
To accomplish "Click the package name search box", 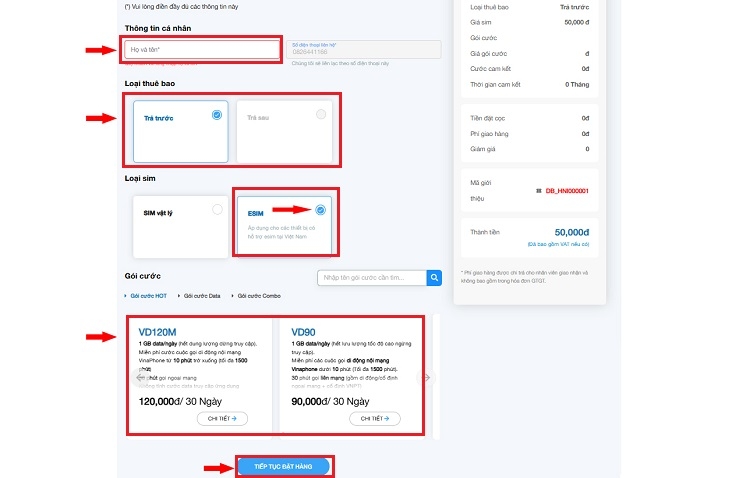I will click(x=371, y=278).
